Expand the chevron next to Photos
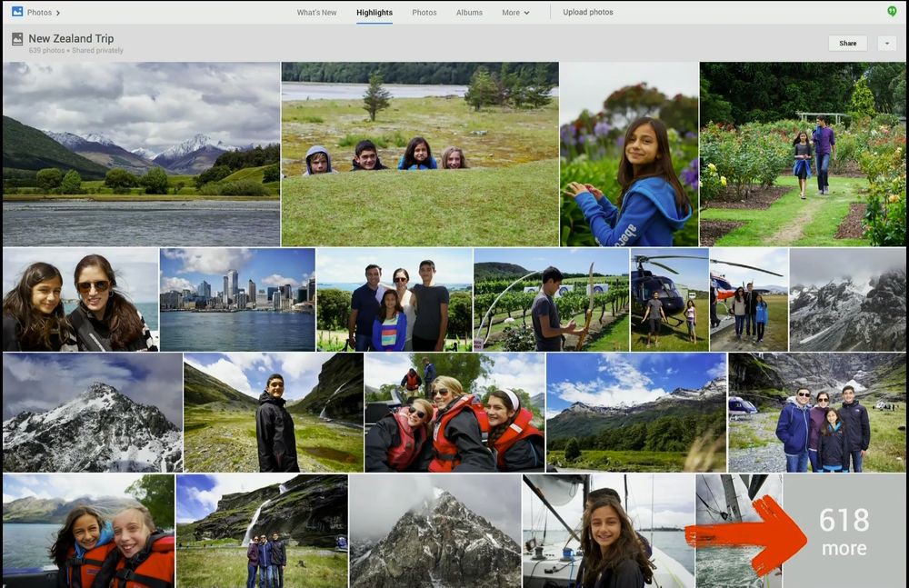The image size is (909, 588). pyautogui.click(x=58, y=13)
